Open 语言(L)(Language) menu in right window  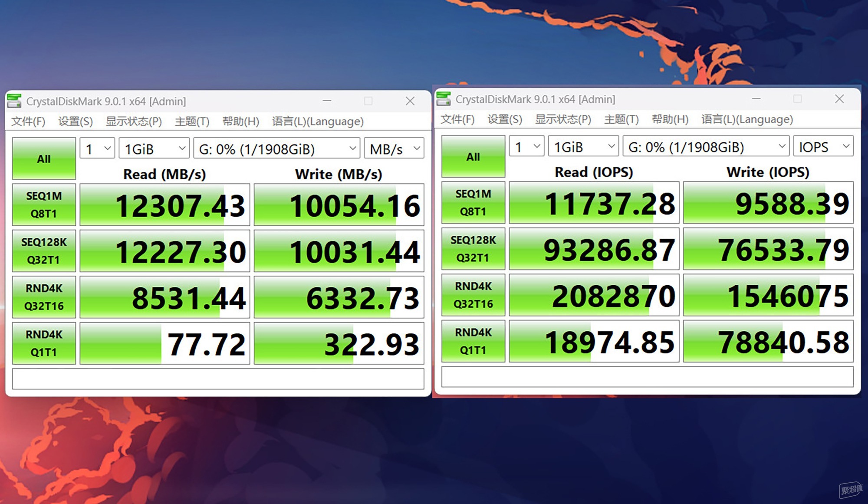point(747,119)
